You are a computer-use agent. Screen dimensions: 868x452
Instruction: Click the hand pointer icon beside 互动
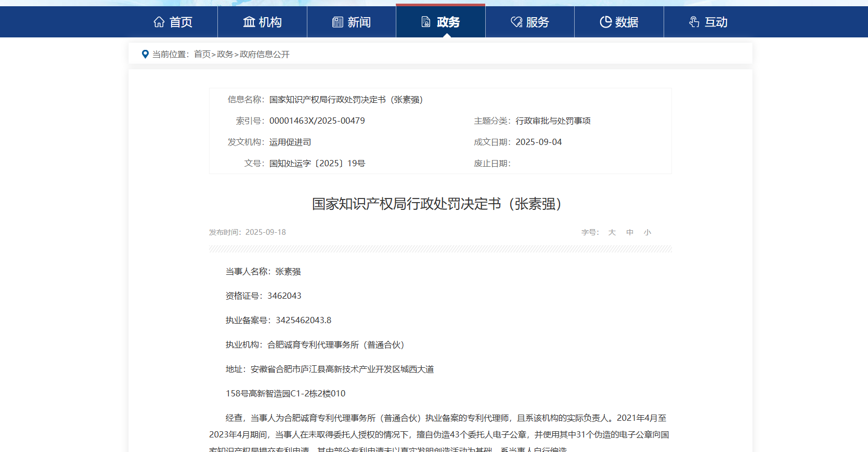click(694, 22)
